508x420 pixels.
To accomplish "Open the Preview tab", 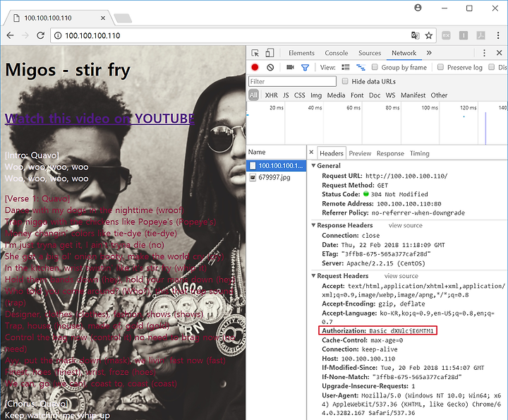I will 360,153.
